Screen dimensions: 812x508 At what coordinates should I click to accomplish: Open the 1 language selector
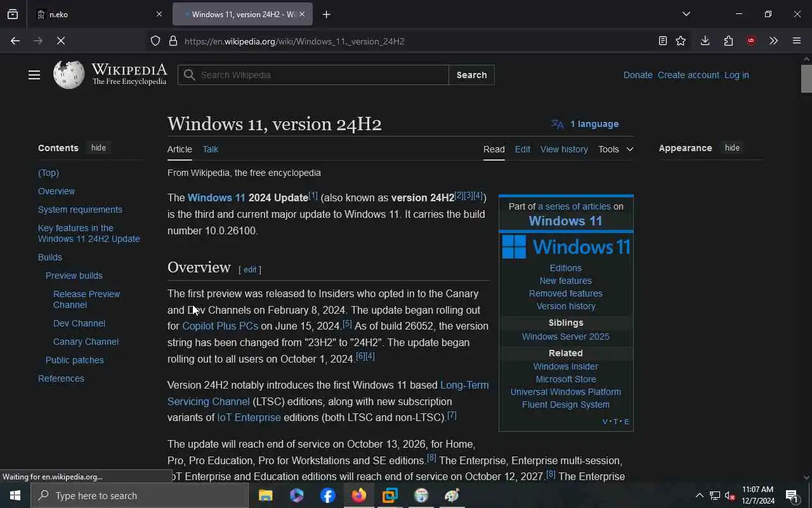[x=585, y=124]
